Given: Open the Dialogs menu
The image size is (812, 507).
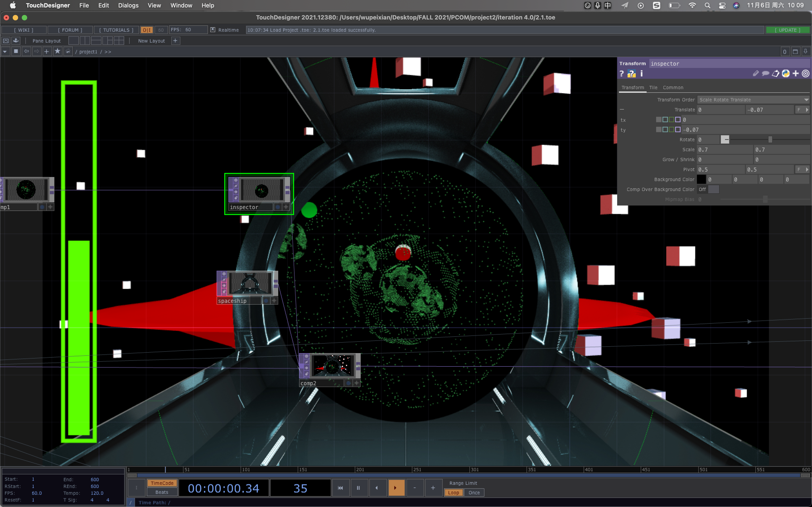Looking at the screenshot, I should tap(128, 5).
